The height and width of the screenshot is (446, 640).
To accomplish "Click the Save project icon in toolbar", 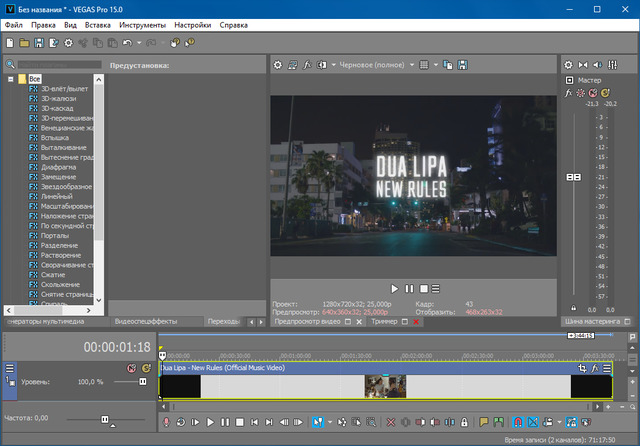I will [x=39, y=43].
